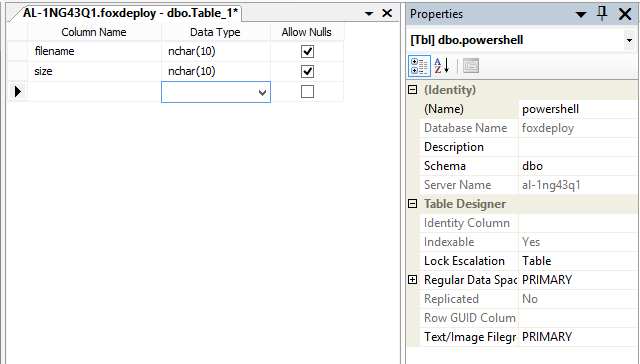Expand the Regular Data Space property

(413, 280)
